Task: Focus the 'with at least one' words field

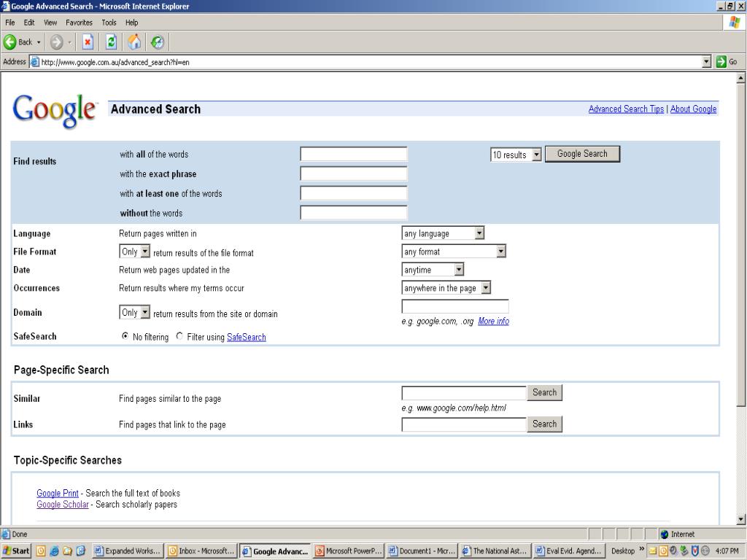Action: coord(354,192)
